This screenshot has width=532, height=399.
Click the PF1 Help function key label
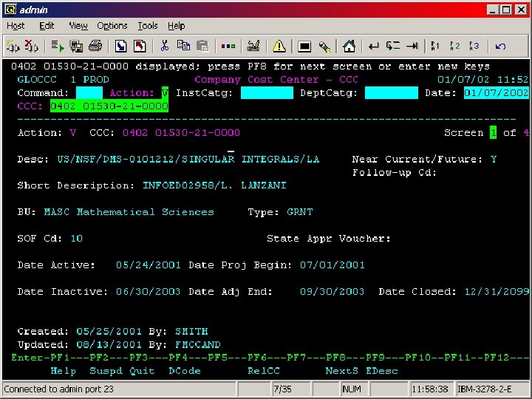pos(64,371)
